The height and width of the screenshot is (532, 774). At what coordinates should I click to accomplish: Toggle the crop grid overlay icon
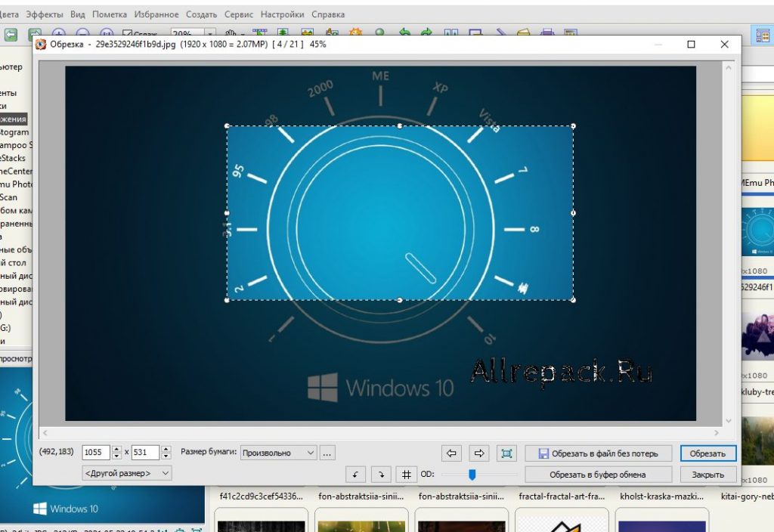pos(406,475)
